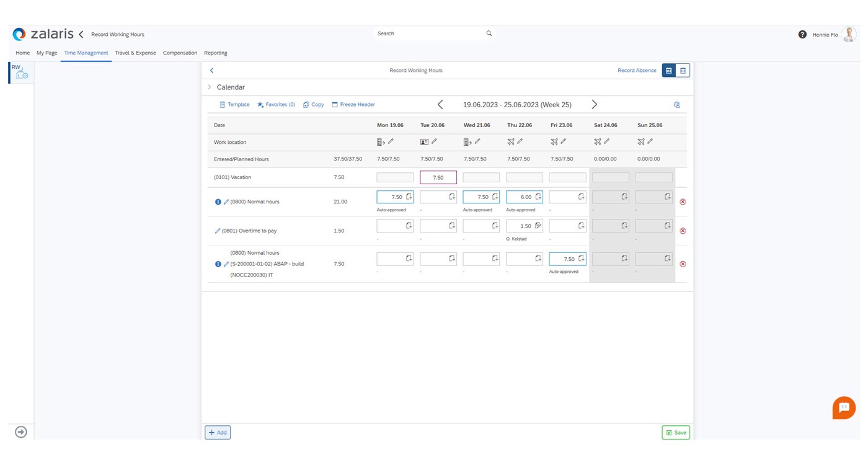Viewport: 868px width, 465px height.
Task: Open Favorites (0) in the toolbar
Action: click(x=277, y=104)
